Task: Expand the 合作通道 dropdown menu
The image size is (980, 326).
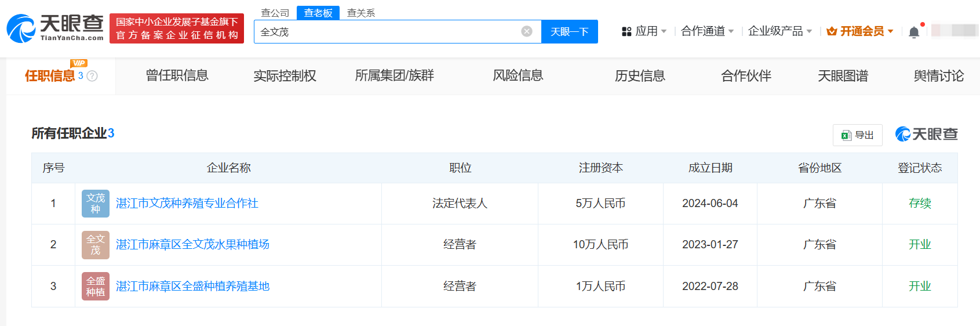Action: [707, 31]
